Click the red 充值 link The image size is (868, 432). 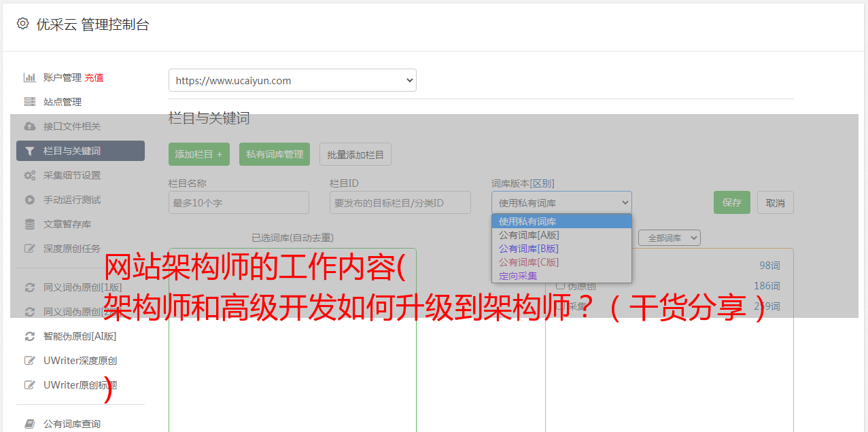94,77
